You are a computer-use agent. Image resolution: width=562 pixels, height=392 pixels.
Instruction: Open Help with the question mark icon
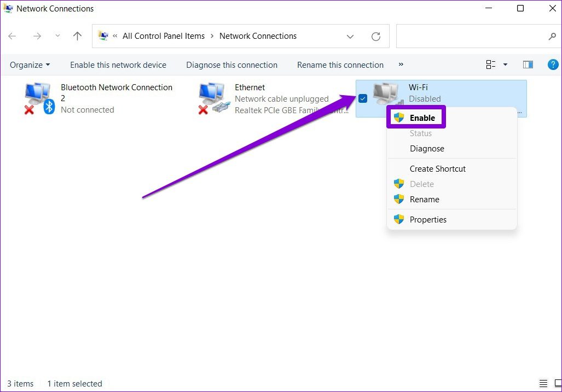coord(553,65)
